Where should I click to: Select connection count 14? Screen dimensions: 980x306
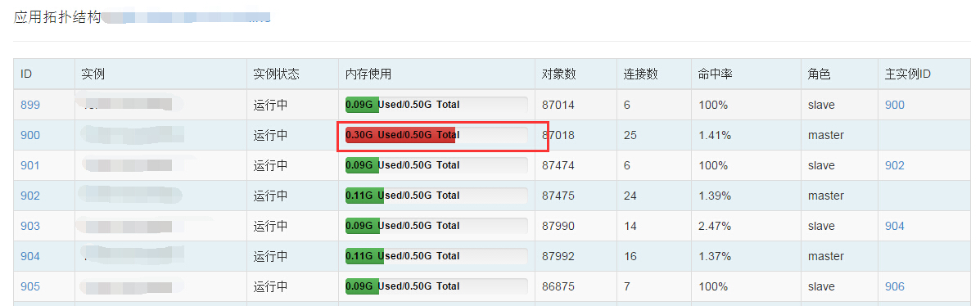[630, 226]
